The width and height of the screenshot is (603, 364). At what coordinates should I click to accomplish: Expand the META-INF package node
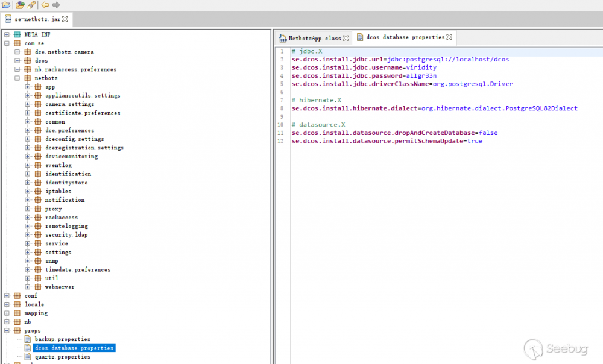point(6,34)
